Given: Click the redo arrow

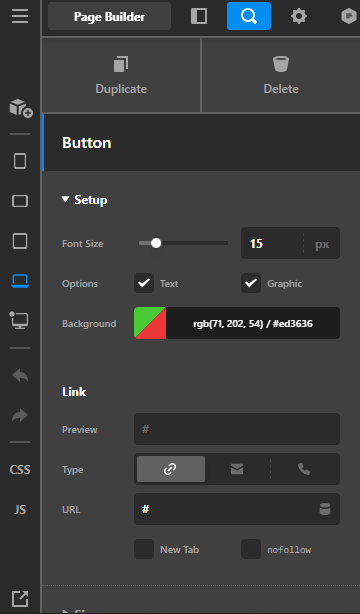Looking at the screenshot, I should [20, 415].
